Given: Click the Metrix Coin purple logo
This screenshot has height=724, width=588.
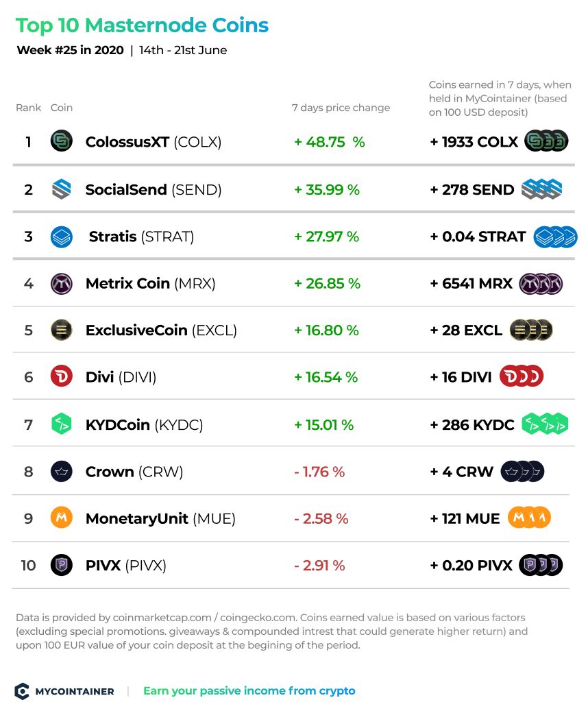Looking at the screenshot, I should [62, 284].
